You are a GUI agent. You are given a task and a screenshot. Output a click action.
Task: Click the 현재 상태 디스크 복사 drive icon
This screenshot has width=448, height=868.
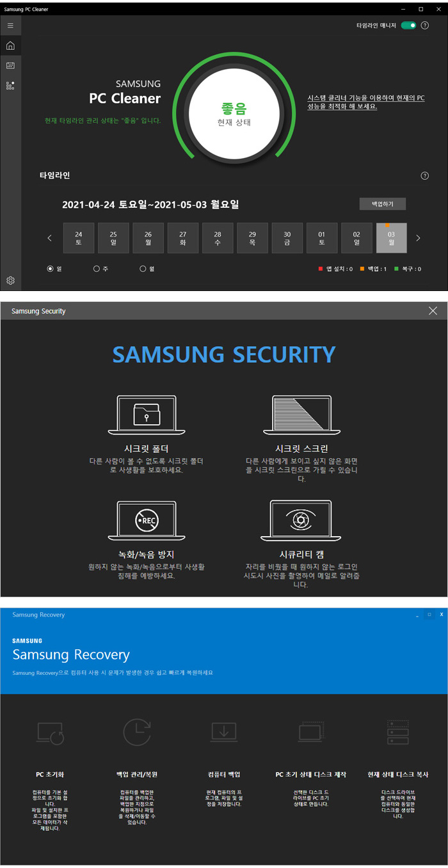[398, 732]
